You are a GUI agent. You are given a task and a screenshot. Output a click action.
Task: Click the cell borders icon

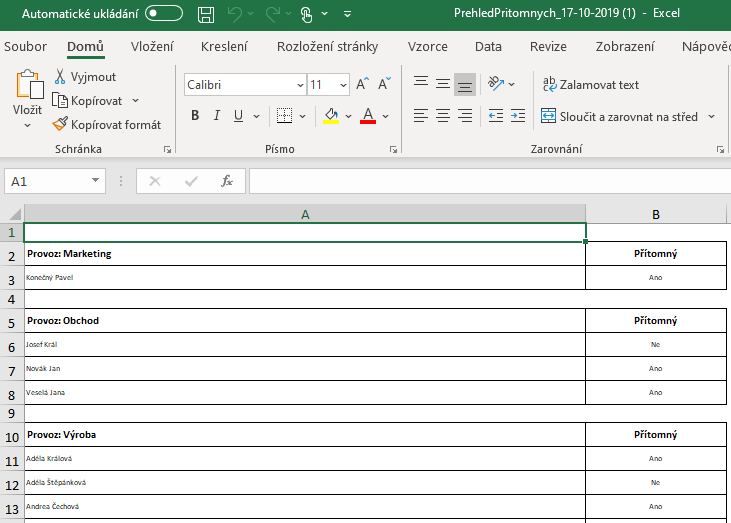tap(284, 116)
